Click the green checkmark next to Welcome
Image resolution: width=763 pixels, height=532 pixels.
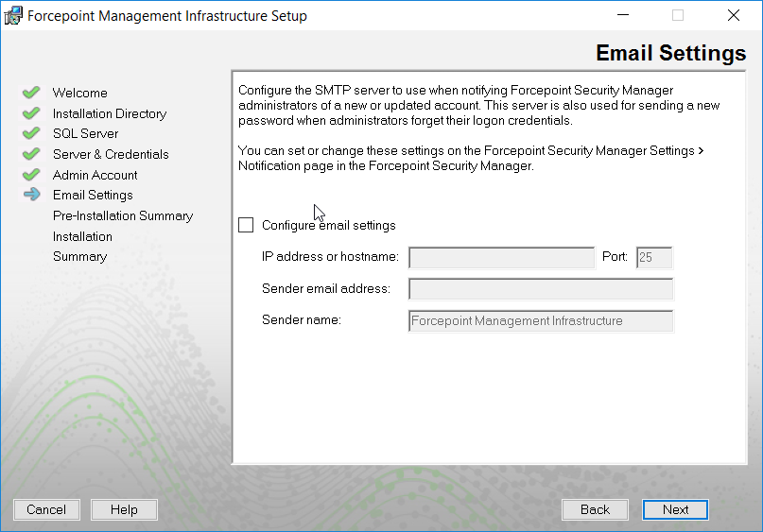(31, 92)
